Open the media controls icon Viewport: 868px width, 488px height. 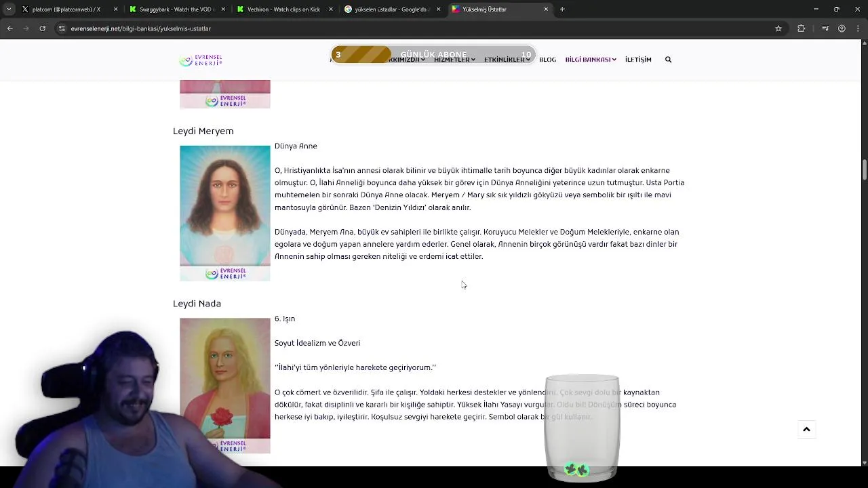(825, 28)
